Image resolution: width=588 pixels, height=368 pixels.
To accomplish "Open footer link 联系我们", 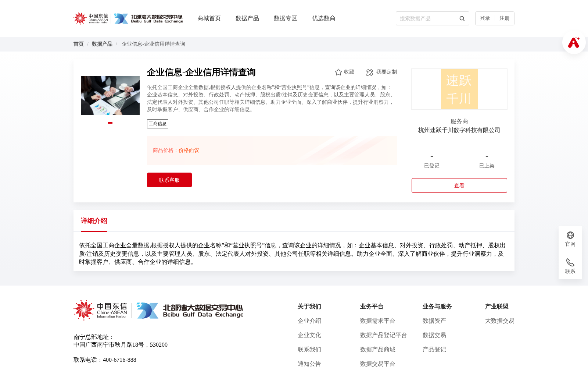I will tap(309, 350).
